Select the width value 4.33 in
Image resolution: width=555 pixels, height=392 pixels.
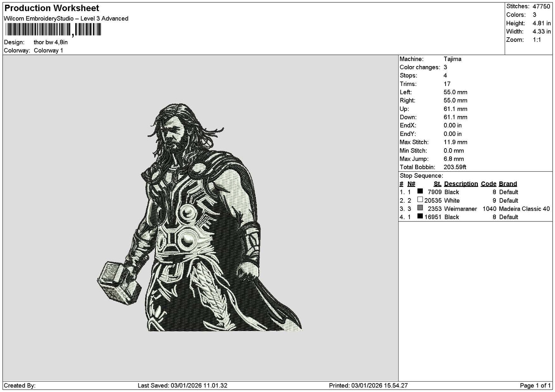[x=542, y=31]
